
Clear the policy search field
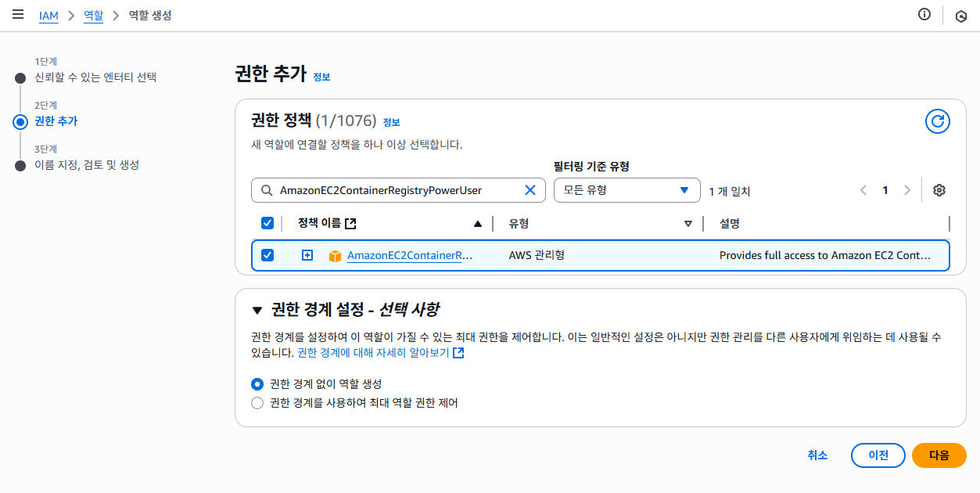529,190
